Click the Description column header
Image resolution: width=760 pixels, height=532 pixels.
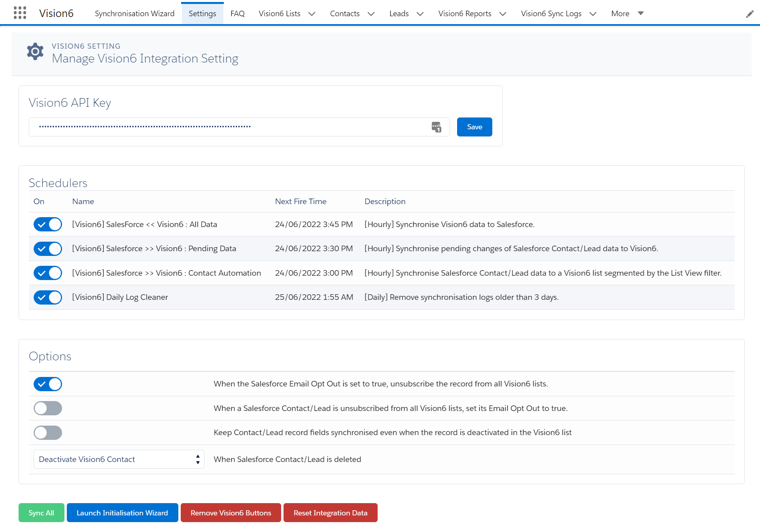tap(385, 201)
